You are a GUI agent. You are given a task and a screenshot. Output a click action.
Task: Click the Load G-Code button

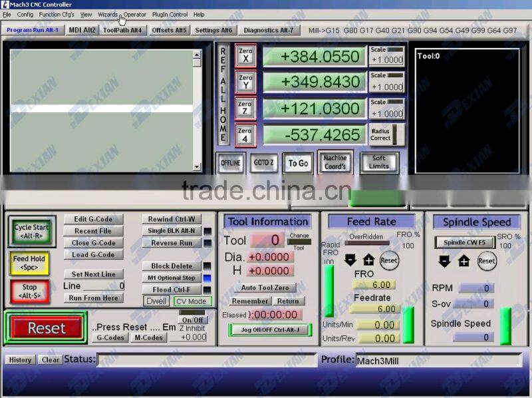[x=93, y=255]
